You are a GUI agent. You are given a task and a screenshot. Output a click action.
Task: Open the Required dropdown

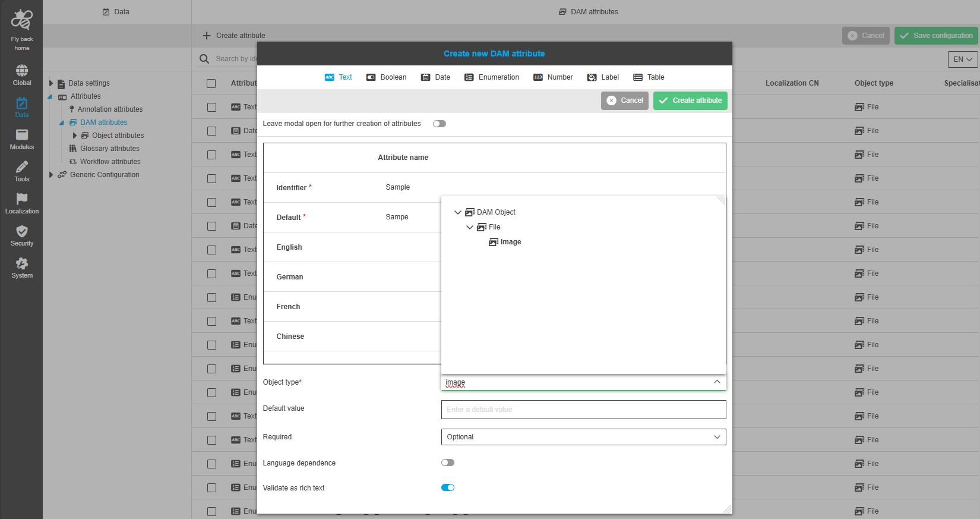click(583, 437)
